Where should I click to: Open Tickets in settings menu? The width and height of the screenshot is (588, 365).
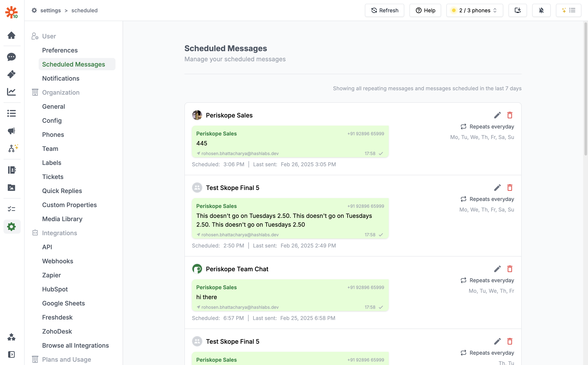click(53, 177)
